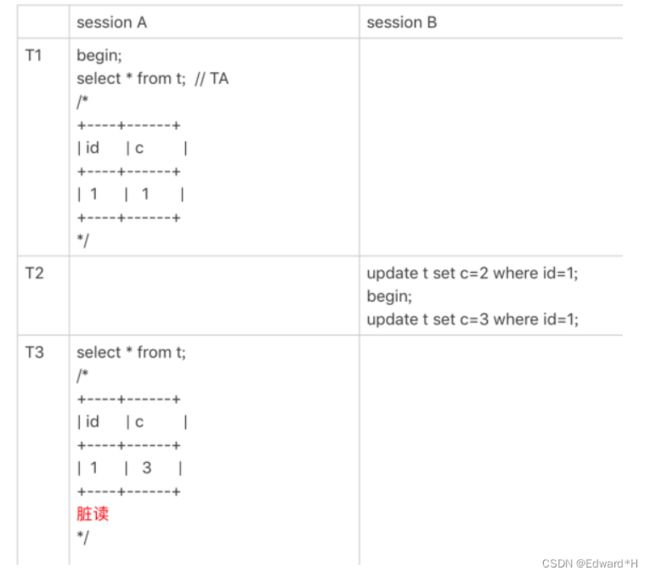The width and height of the screenshot is (650, 576).
Task: Select the T1 row label
Action: pyautogui.click(x=34, y=55)
